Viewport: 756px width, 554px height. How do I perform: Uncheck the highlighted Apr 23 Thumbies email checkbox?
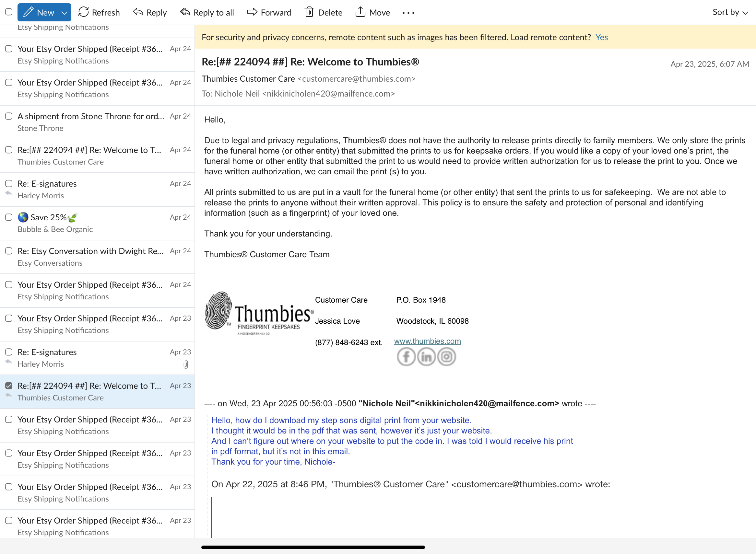(x=9, y=386)
